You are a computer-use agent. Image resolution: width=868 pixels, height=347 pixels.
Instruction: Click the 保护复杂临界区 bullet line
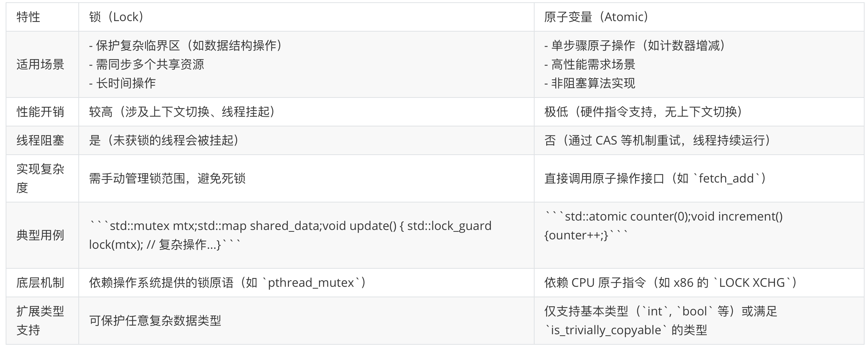tap(186, 46)
